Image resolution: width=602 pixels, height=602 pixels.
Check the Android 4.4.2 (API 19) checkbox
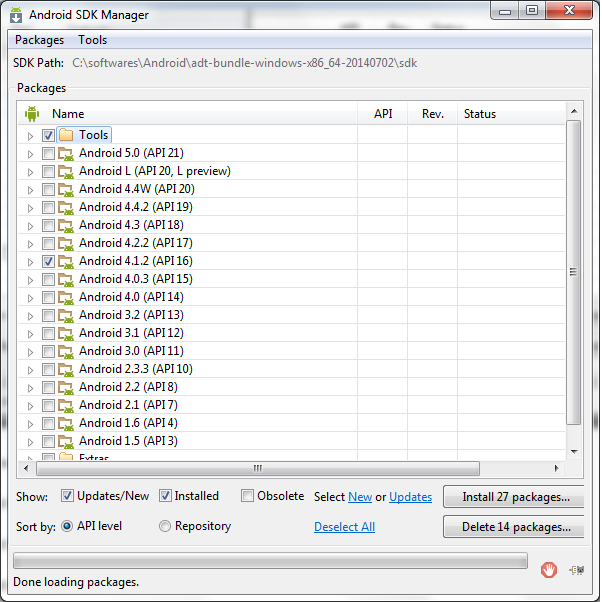(48, 207)
